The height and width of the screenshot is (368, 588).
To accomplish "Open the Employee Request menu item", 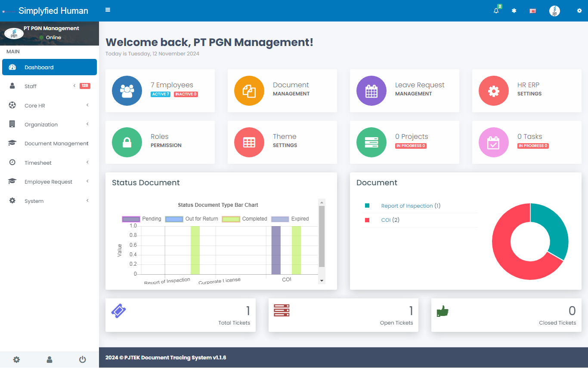I will click(48, 182).
